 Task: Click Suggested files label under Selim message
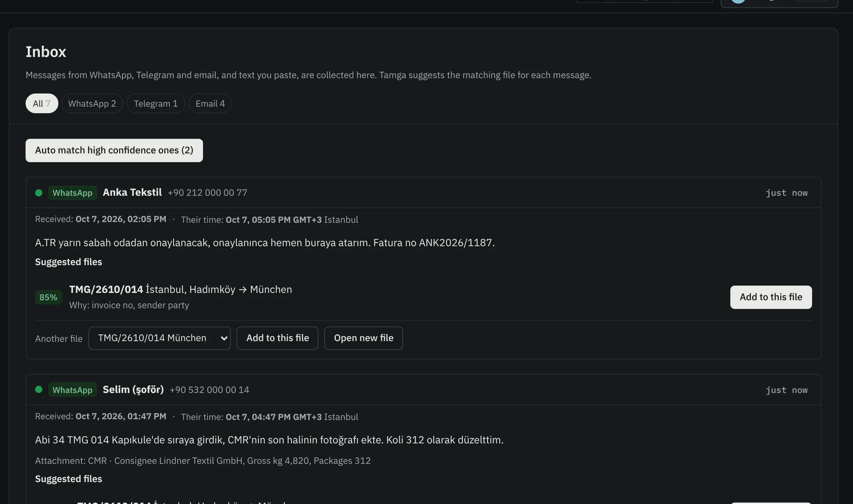pyautogui.click(x=69, y=479)
